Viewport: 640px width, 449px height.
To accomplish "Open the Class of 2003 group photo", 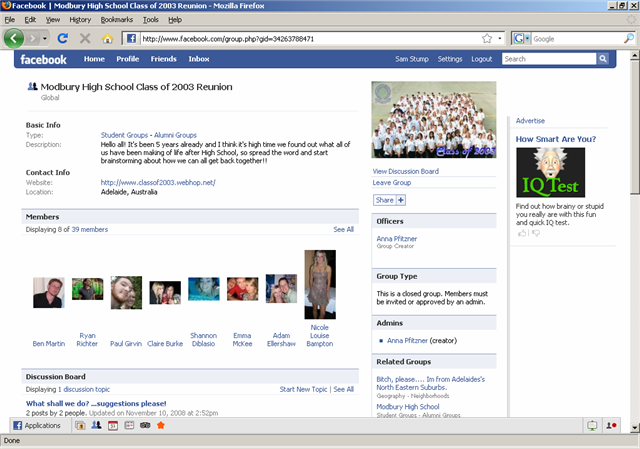I will coord(433,120).
